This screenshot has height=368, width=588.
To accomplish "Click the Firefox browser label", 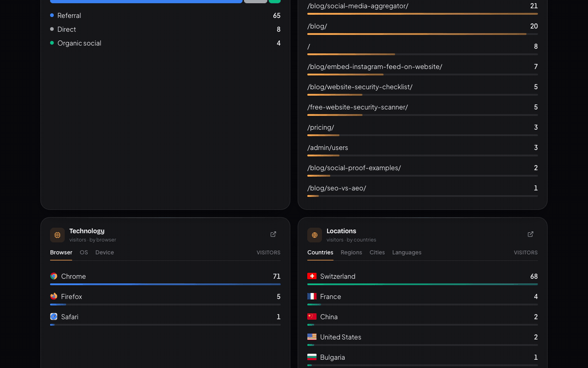I will [72, 296].
